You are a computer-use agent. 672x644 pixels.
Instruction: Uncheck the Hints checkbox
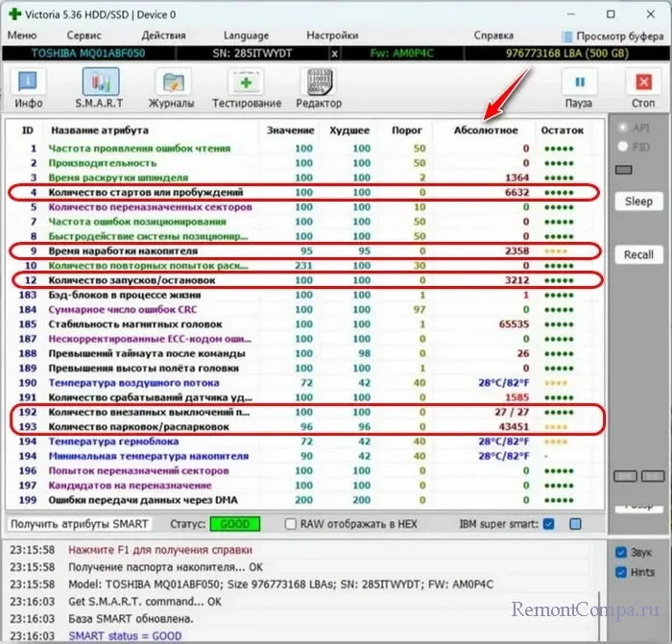click(620, 571)
